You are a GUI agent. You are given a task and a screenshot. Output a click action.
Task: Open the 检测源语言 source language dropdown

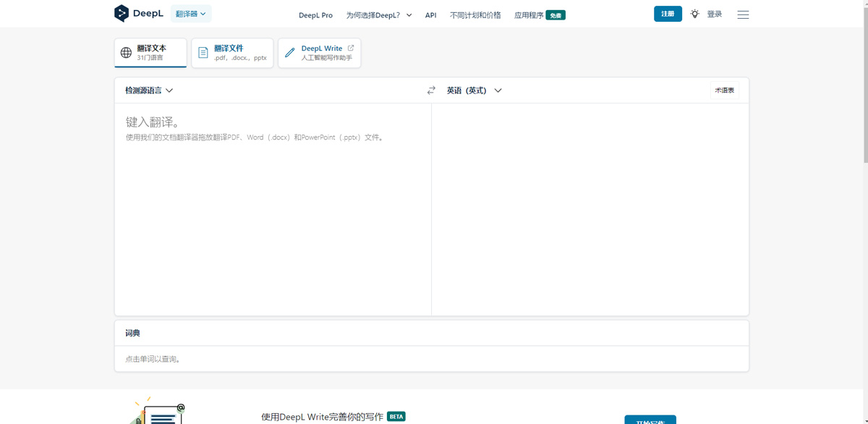[149, 90]
